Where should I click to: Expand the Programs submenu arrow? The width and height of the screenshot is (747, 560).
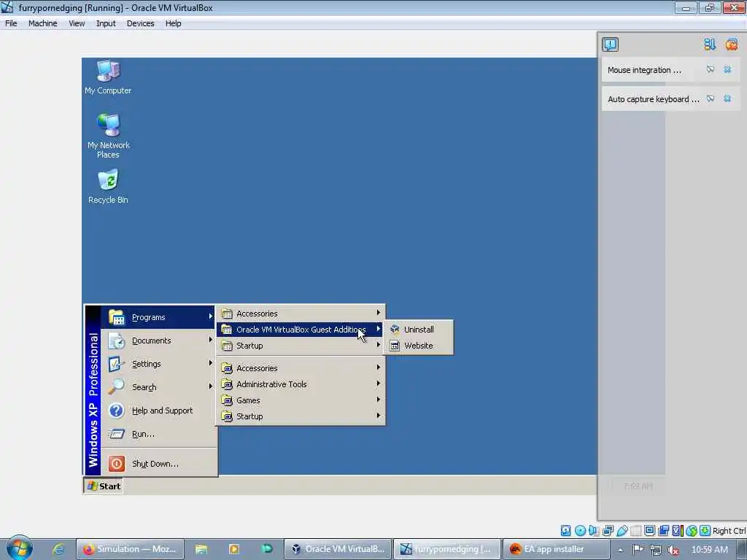(x=211, y=316)
